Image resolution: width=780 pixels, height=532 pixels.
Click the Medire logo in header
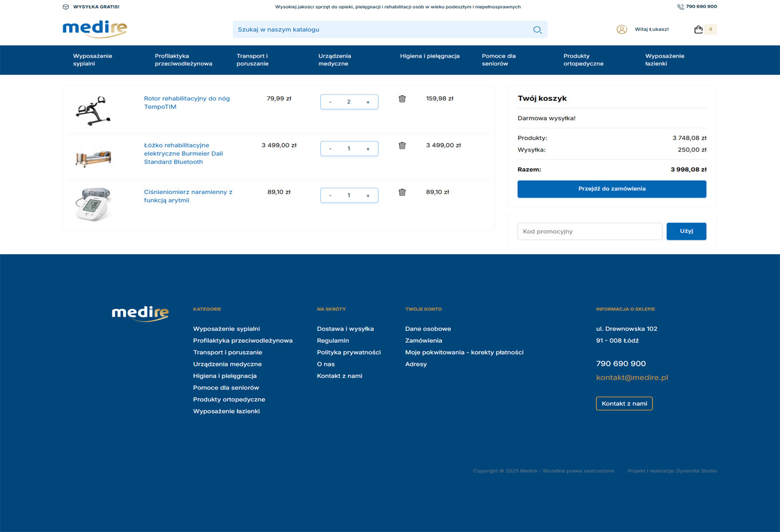coord(95,29)
